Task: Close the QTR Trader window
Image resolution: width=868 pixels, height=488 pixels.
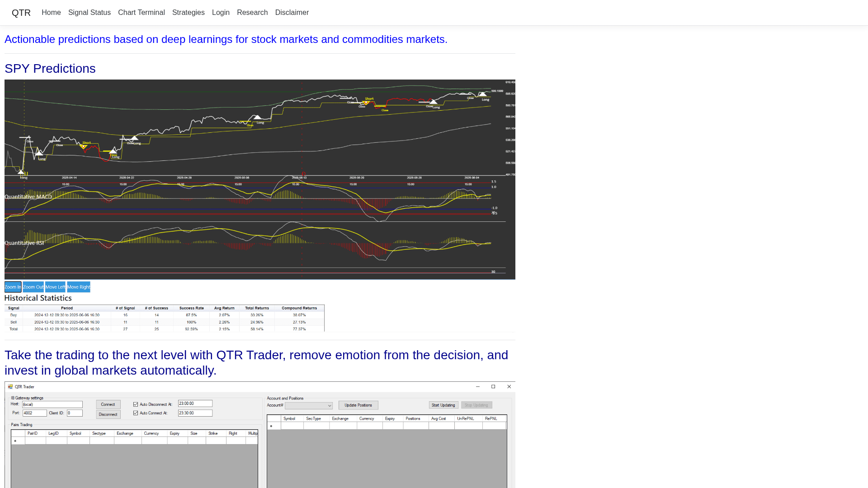Action: pos(509,387)
